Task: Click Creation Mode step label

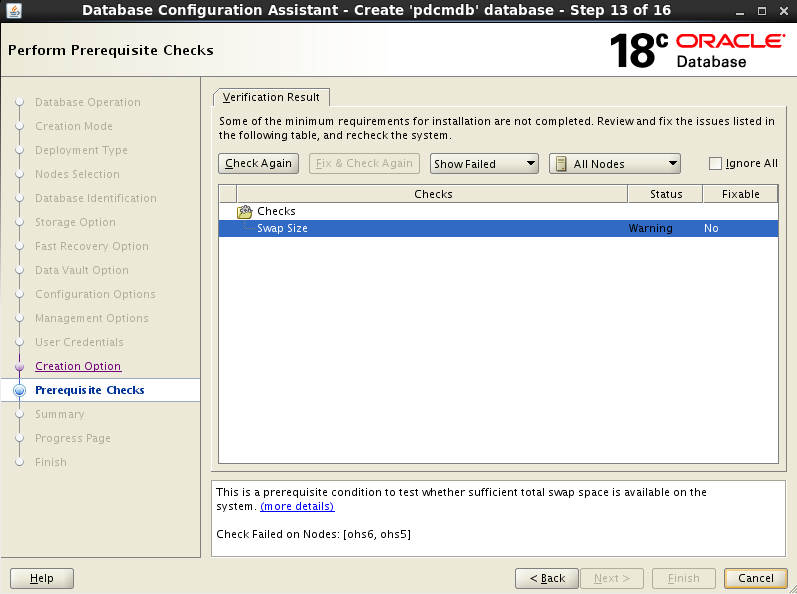Action: [74, 126]
